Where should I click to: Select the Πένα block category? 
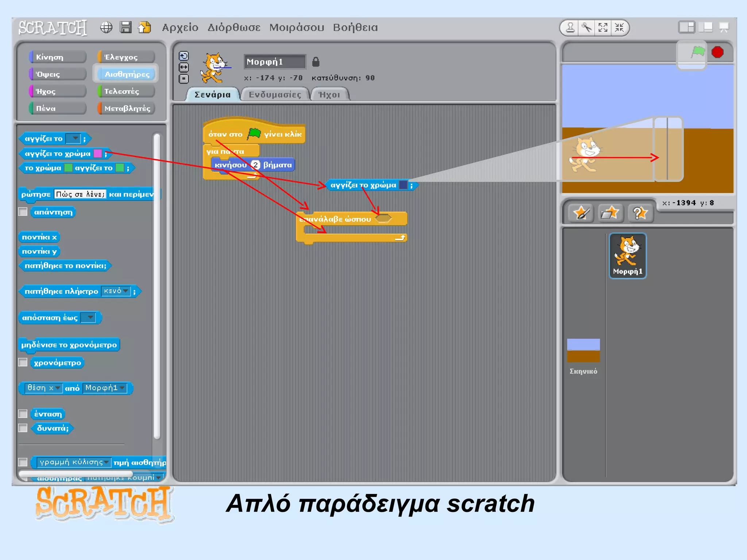57,108
